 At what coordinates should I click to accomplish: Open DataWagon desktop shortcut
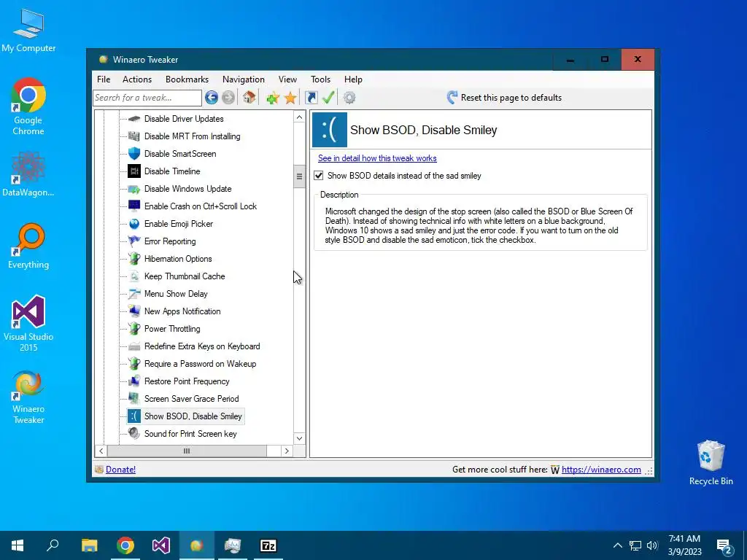click(x=28, y=174)
